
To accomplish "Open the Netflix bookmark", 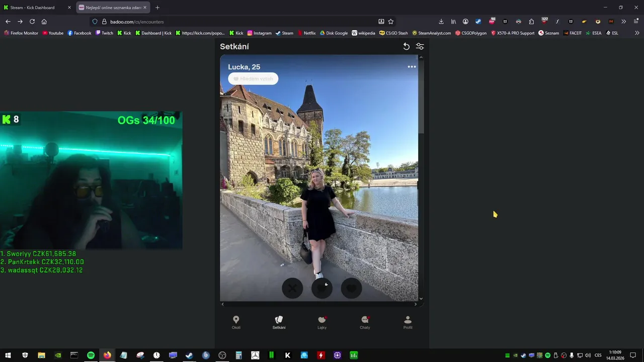I will [x=306, y=33].
